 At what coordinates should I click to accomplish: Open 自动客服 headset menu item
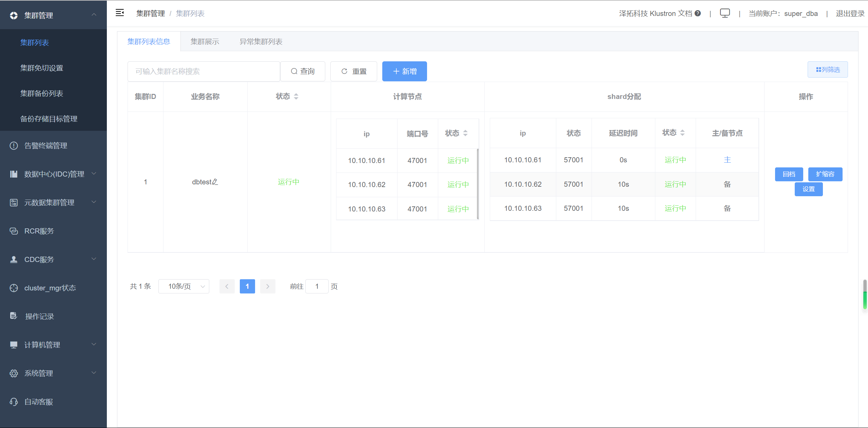click(x=38, y=402)
